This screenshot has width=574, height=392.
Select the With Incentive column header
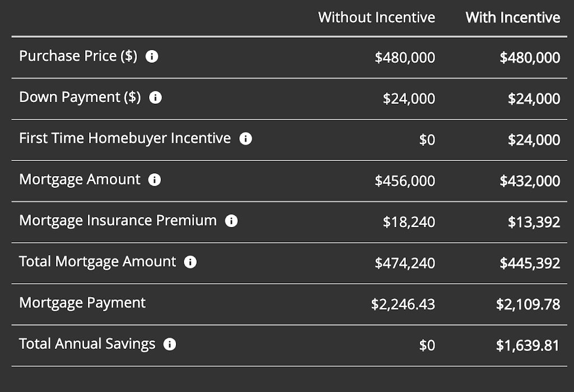coord(513,17)
